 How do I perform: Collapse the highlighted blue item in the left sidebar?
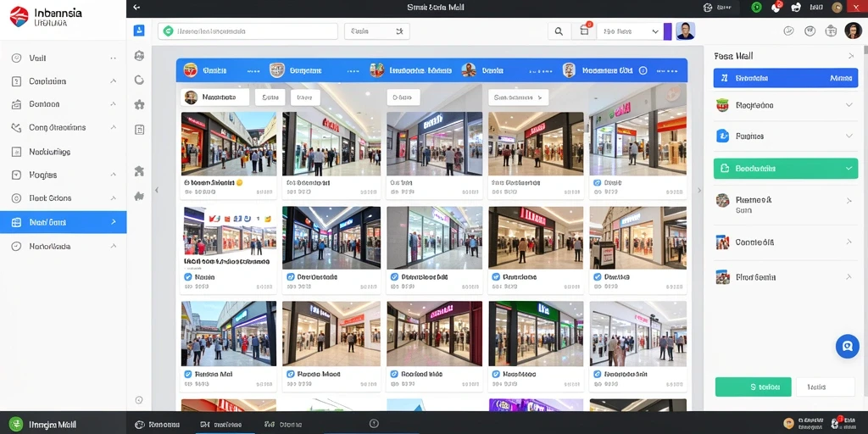63,222
